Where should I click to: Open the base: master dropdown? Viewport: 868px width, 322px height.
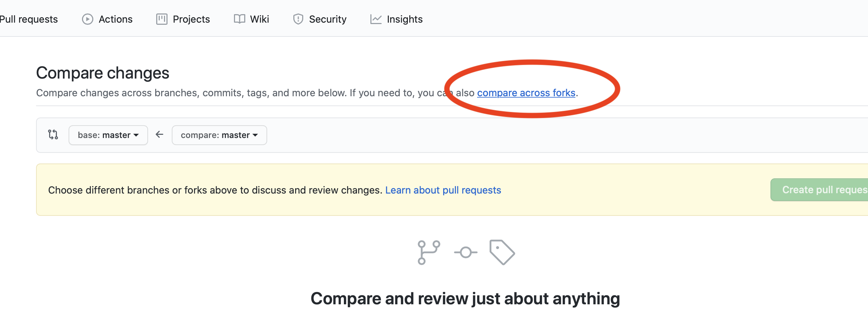108,135
